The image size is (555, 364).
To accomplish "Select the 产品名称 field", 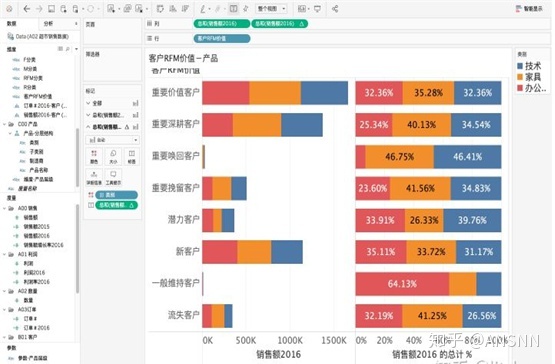I will 39,170.
